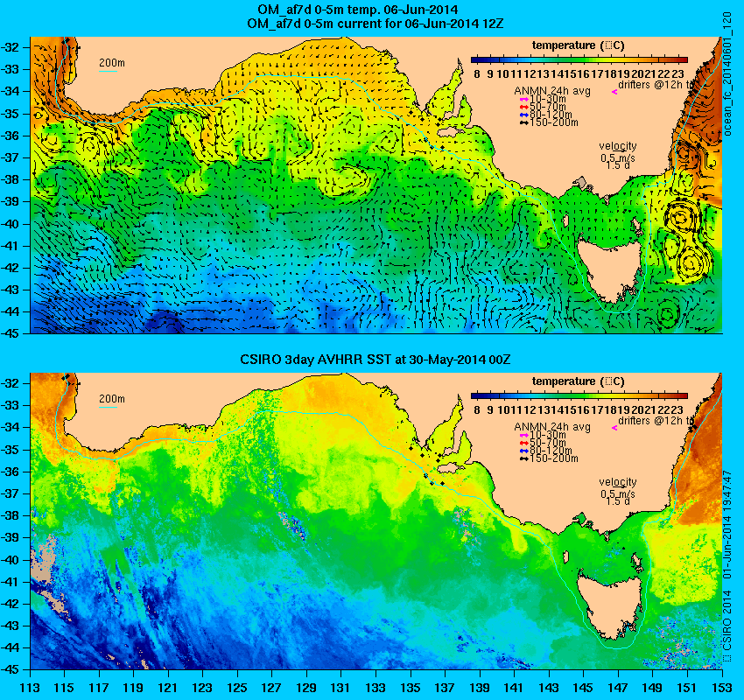
Task: Click latitude label -38 of forecast panel
Action: pos(10,179)
